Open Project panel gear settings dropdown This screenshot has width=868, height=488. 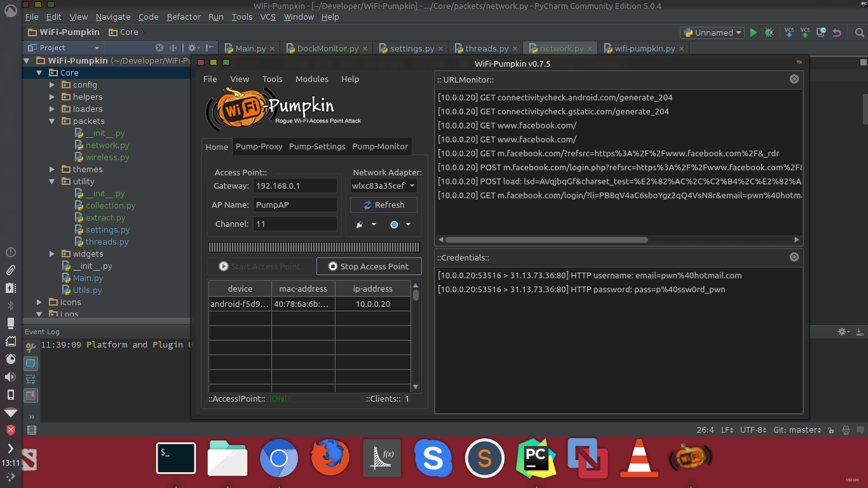194,48
